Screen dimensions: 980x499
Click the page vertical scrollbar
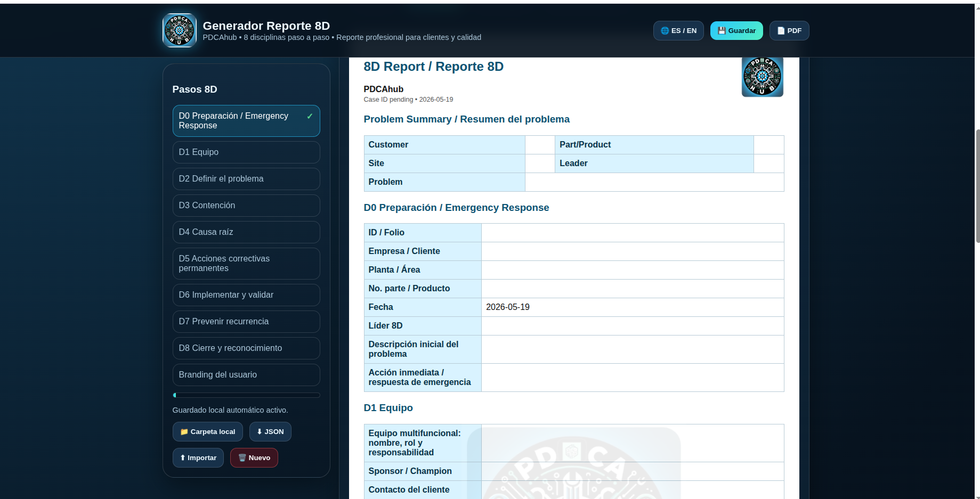tap(977, 186)
